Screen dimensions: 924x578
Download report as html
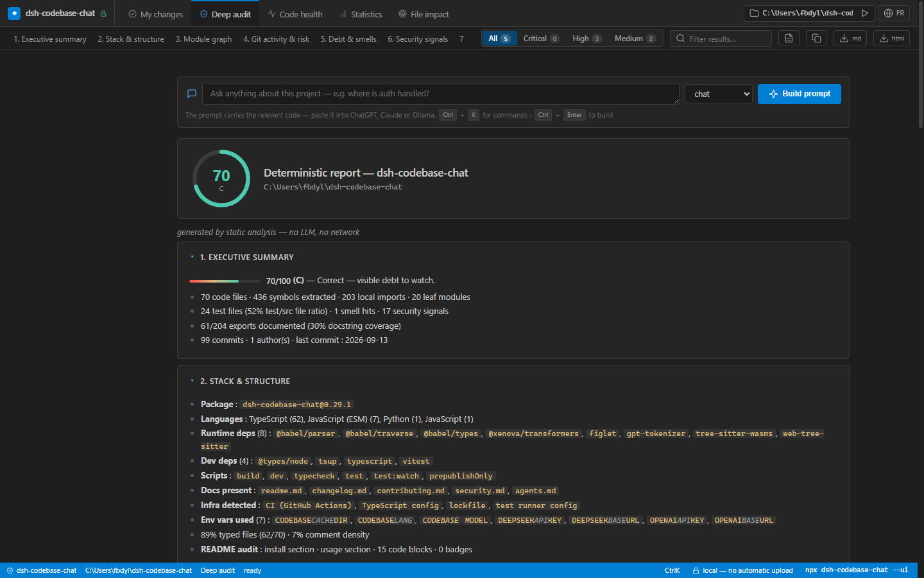[x=891, y=39]
